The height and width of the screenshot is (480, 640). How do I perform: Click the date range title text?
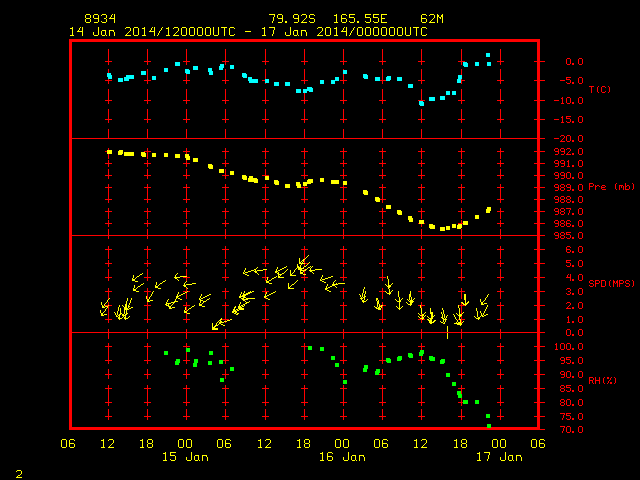coord(248,32)
